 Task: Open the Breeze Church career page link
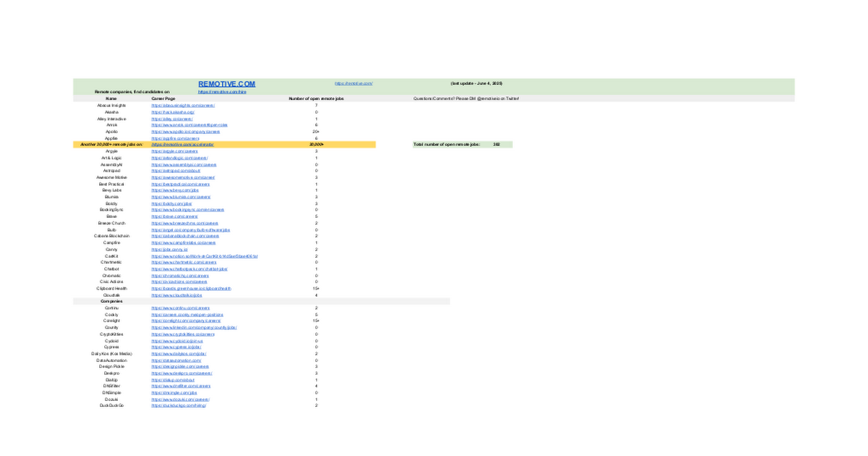[184, 223]
